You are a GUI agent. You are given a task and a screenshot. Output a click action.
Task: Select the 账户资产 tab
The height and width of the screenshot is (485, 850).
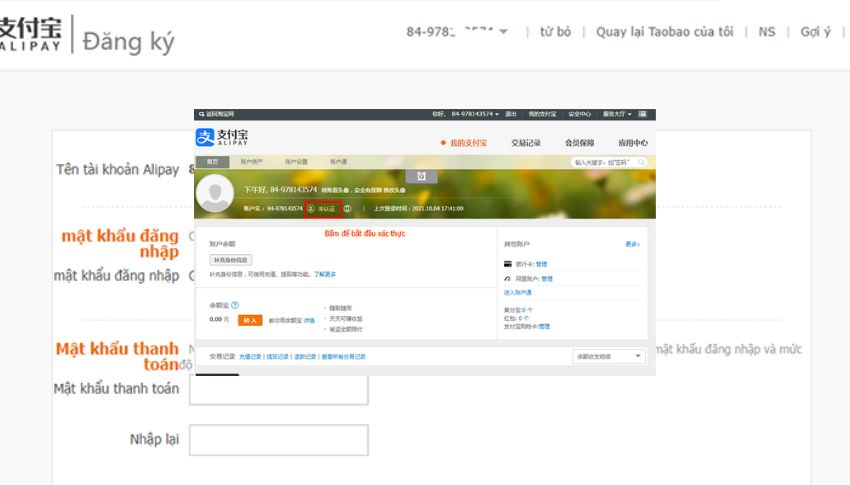click(252, 161)
